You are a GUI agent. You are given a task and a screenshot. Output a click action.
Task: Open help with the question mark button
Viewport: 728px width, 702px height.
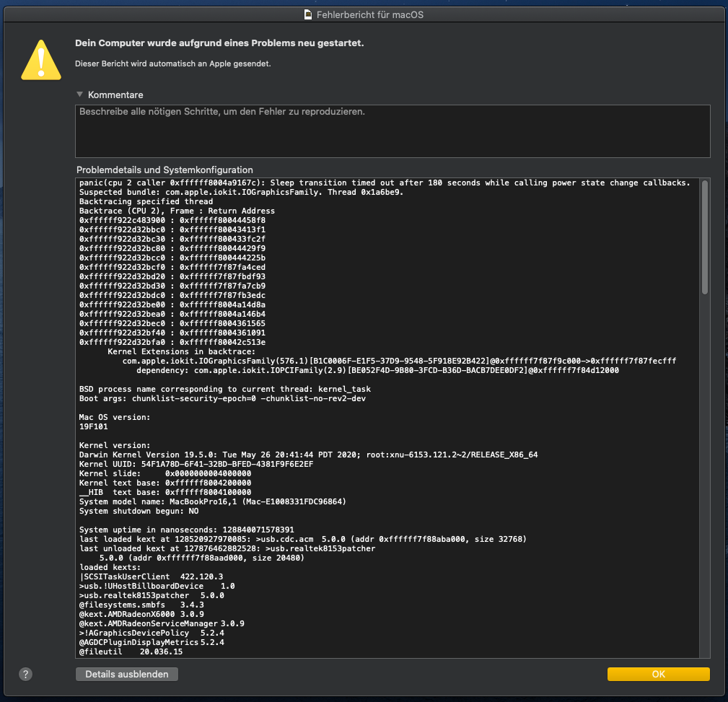click(25, 674)
